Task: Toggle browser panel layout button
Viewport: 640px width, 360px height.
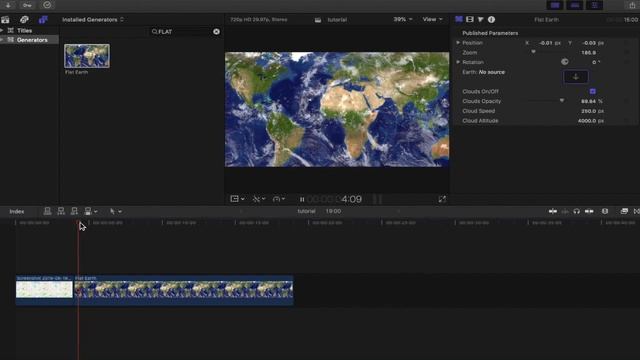Action: click(555, 5)
